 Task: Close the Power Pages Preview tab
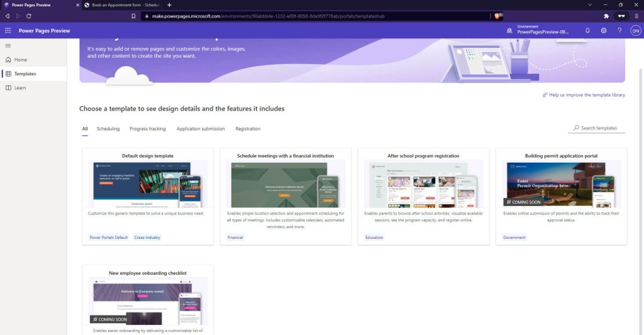click(x=77, y=5)
